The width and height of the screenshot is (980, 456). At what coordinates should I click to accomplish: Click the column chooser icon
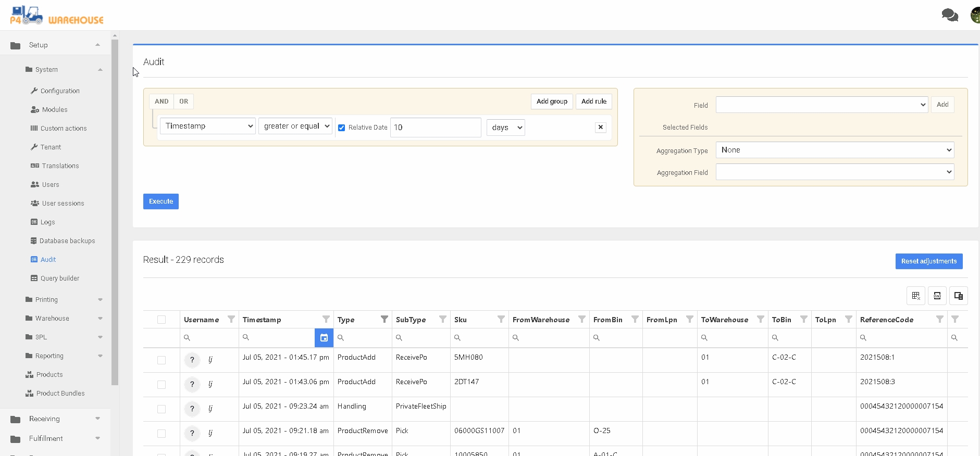click(x=958, y=296)
